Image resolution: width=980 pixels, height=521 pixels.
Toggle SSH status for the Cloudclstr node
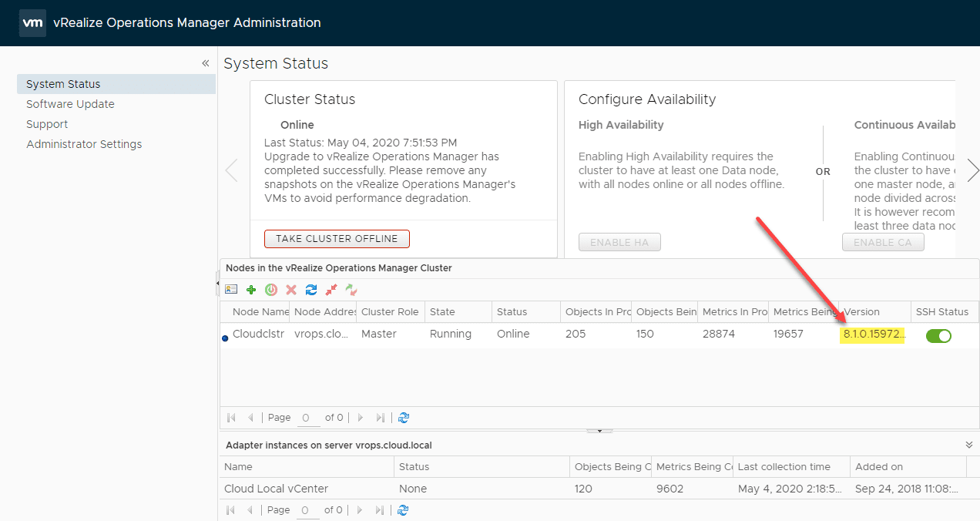point(938,336)
